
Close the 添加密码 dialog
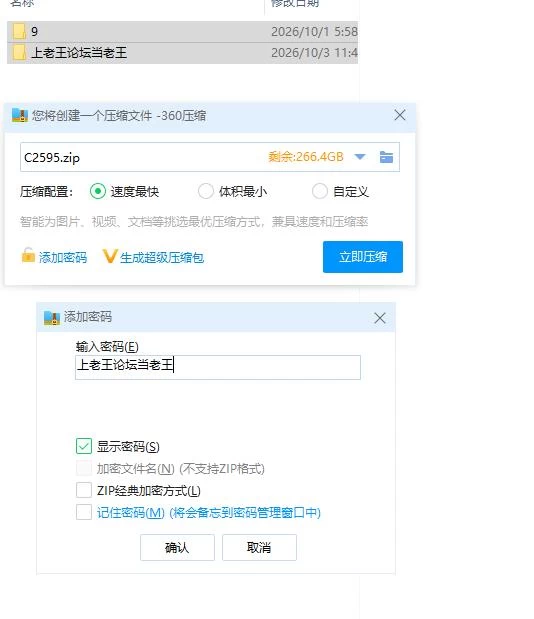[x=380, y=318]
